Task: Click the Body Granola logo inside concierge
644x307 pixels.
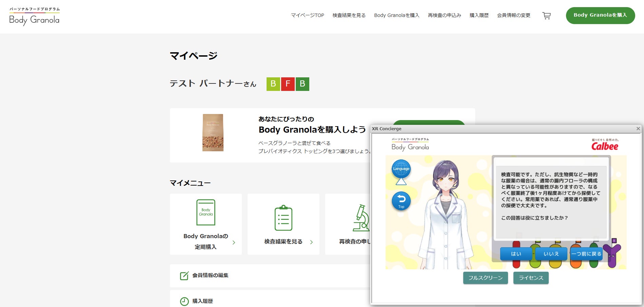Action: [410, 145]
